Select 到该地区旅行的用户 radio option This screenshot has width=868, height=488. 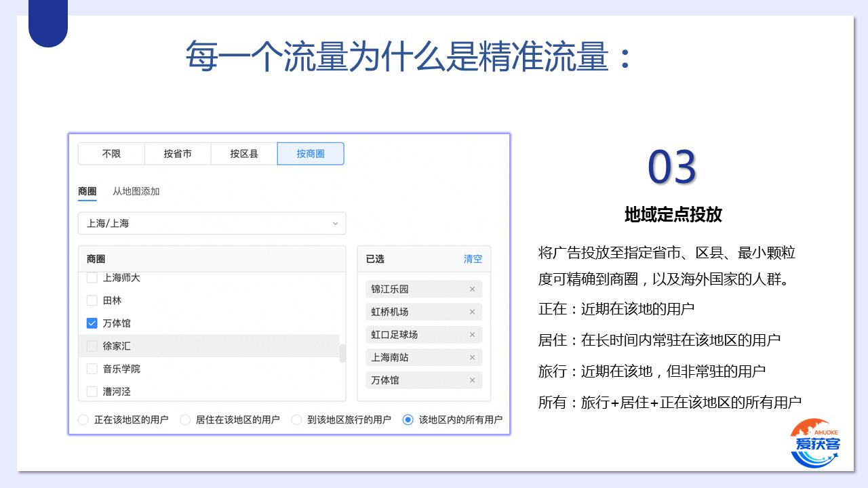pos(296,420)
